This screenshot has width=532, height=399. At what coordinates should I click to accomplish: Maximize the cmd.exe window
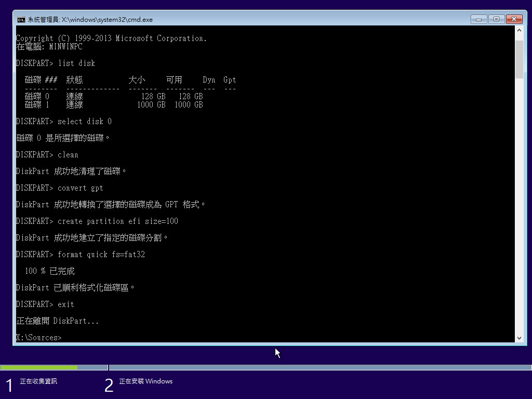click(496, 19)
